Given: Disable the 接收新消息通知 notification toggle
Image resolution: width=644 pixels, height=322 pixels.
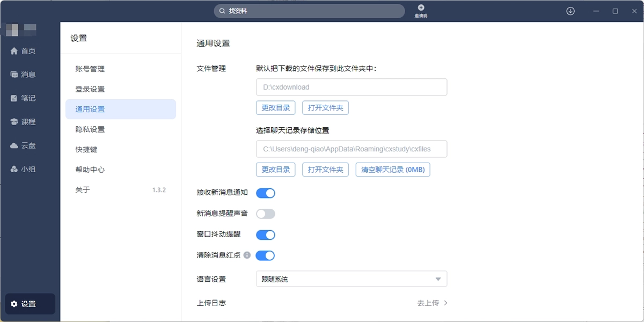Looking at the screenshot, I should pyautogui.click(x=265, y=193).
